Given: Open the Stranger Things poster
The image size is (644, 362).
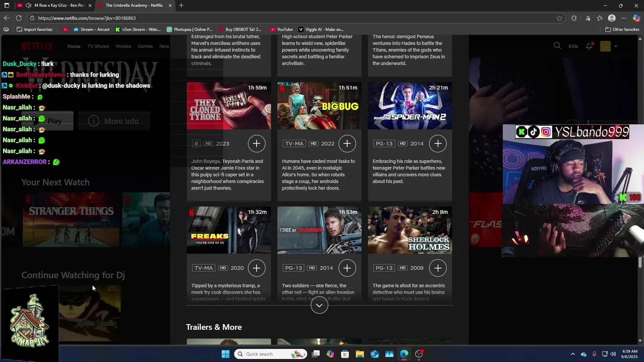Looking at the screenshot, I should [x=71, y=220].
